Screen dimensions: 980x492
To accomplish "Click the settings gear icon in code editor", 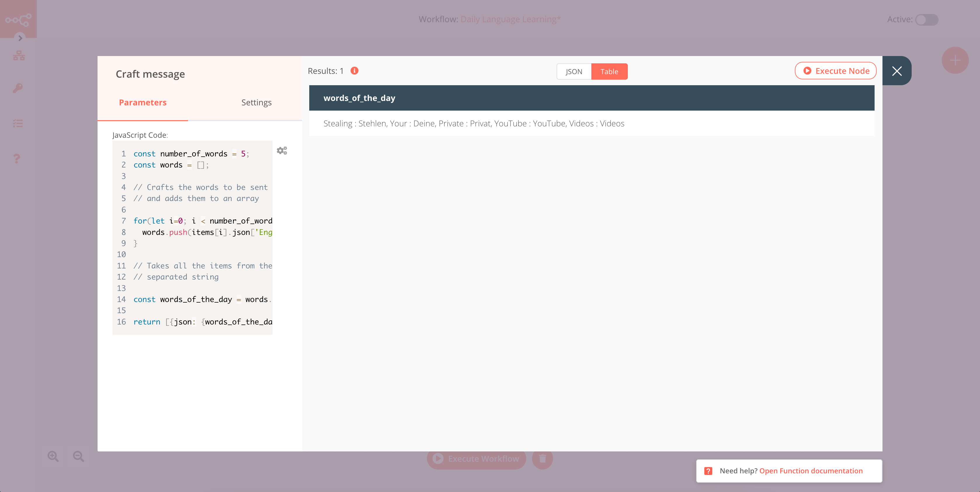I will pyautogui.click(x=282, y=151).
